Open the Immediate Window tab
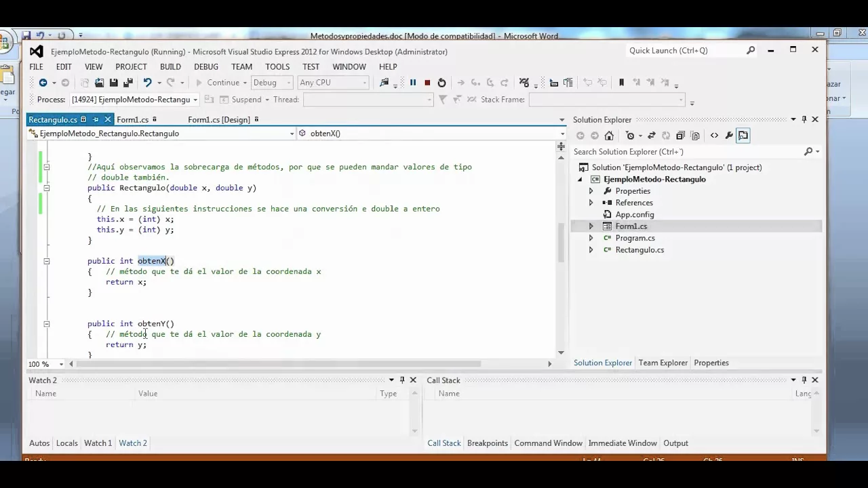Viewport: 868px width, 488px height. pos(623,443)
